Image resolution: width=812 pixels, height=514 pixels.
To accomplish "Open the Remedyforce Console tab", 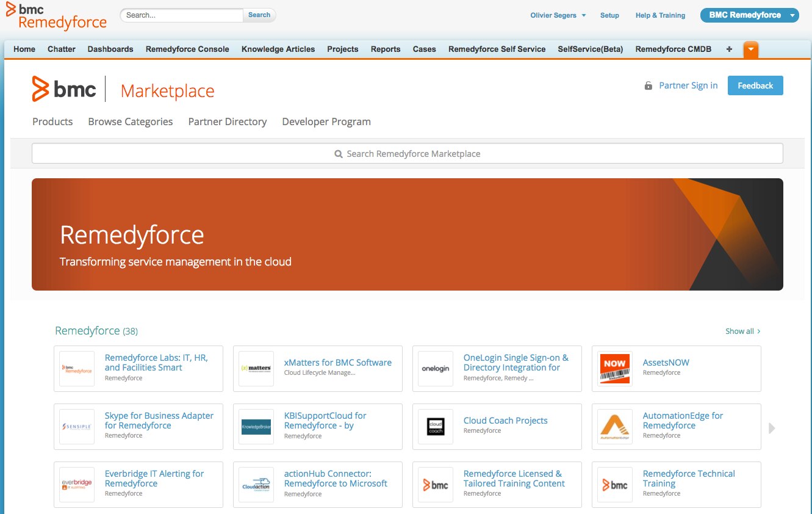I will 187,49.
